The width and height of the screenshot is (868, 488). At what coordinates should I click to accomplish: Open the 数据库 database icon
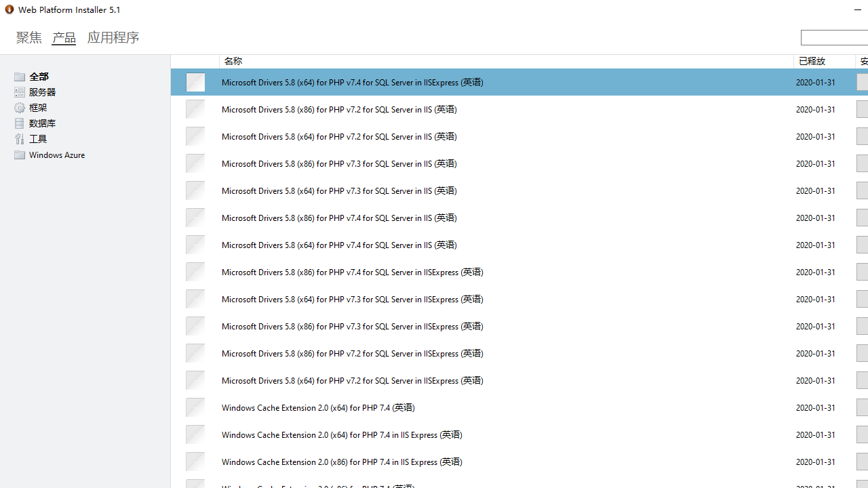pyautogui.click(x=20, y=123)
